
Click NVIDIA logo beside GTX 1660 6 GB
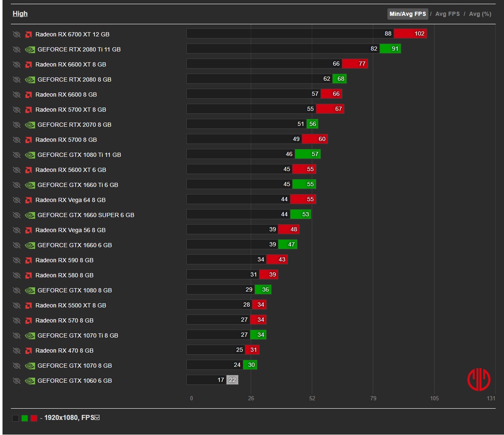pyautogui.click(x=30, y=245)
